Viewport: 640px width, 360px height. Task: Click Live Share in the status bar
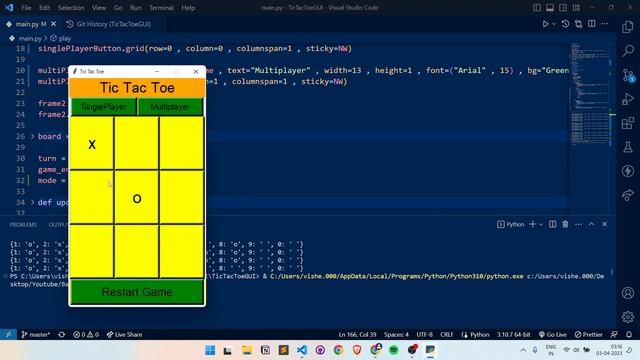tap(124, 334)
